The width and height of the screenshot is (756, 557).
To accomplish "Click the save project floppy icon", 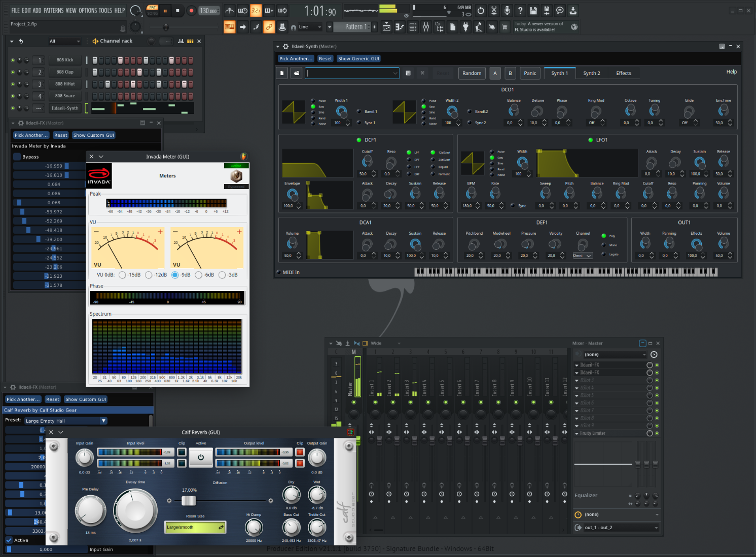I will (x=533, y=10).
